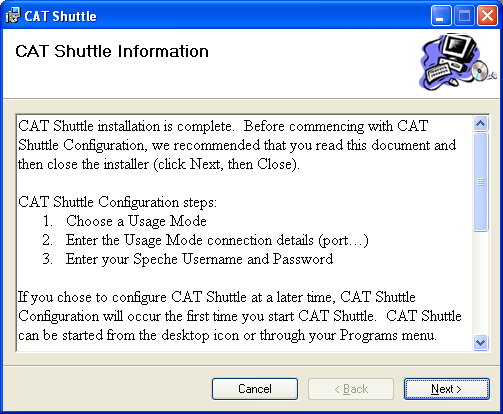Click the 'If you chose to configure' paragraph

click(x=240, y=316)
